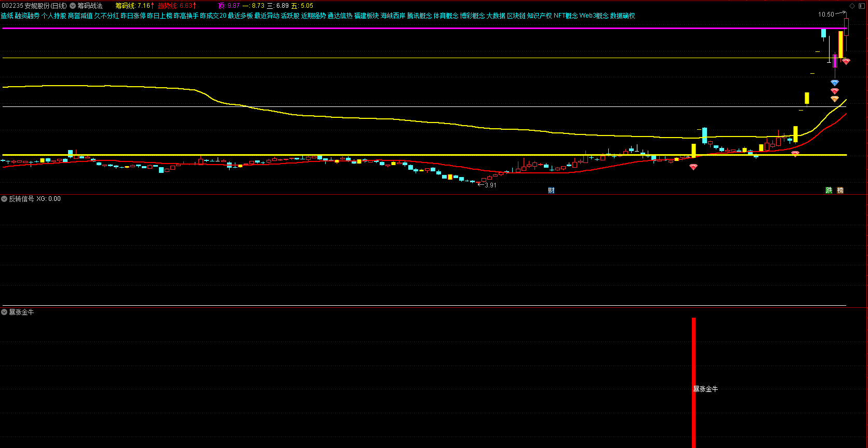Viewport: 868px width, 448px height.
Task: Expand the 反转信号 indicator panel arrow
Action: [4, 199]
